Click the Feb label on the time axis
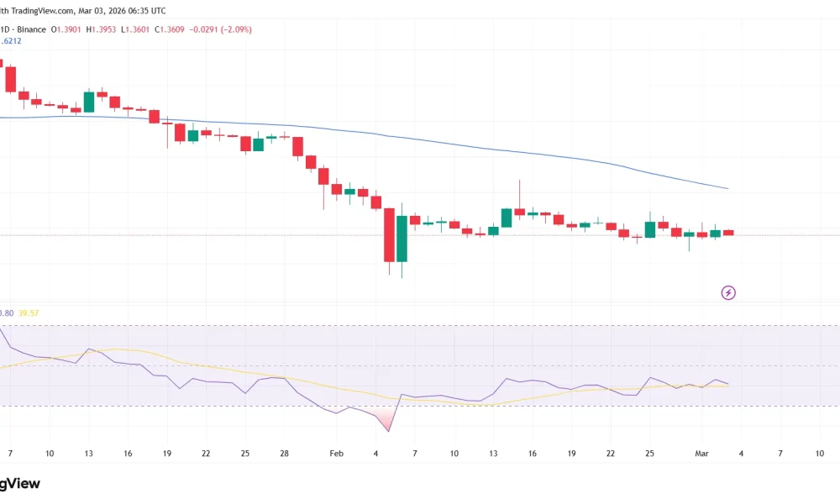This screenshot has height=504, width=840. tap(336, 453)
